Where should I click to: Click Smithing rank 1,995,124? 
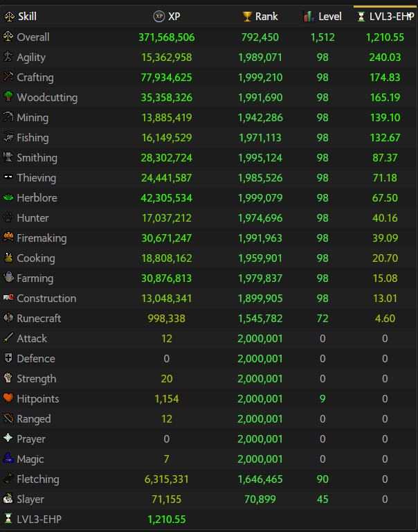coord(260,157)
